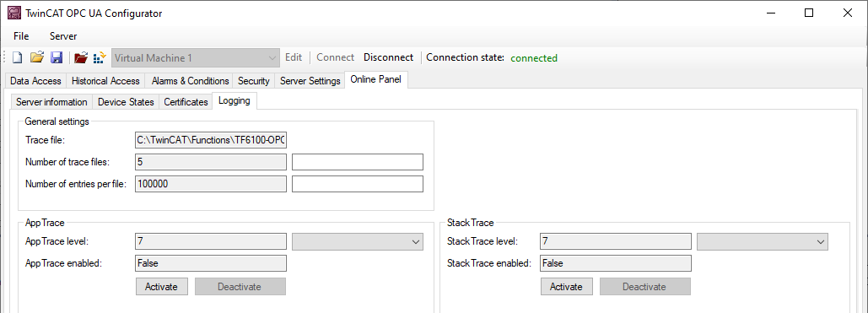Activate the StackTrace
Screen dimensions: 868x313
coord(566,286)
